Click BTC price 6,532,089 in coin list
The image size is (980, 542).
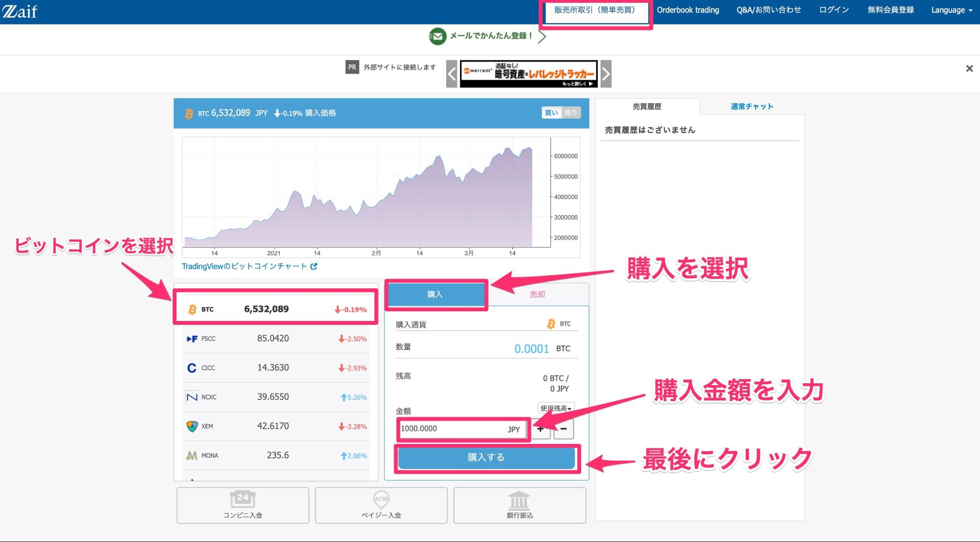pyautogui.click(x=266, y=309)
